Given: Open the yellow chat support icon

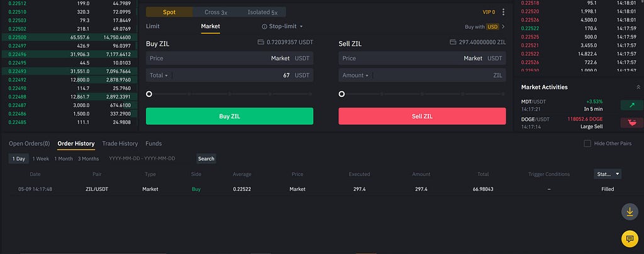Looking at the screenshot, I should coord(629,238).
